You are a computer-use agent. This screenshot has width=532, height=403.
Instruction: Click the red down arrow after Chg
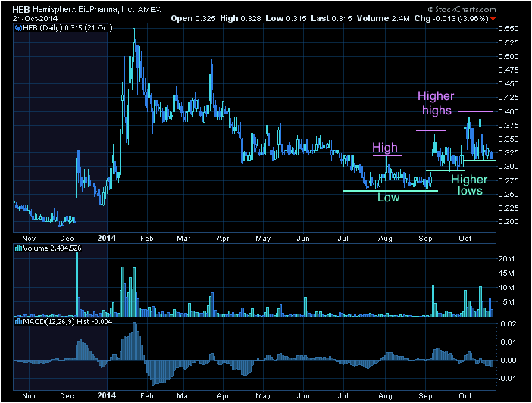pos(493,19)
